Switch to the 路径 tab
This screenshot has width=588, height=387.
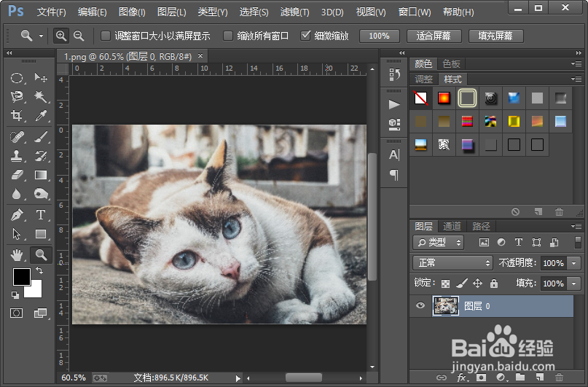coord(481,226)
